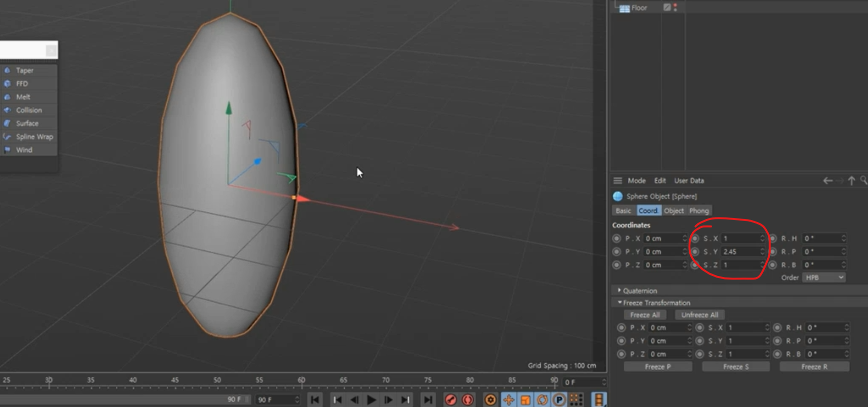868x407 pixels.
Task: Toggle Point Level Animation dots icon
Action: 576,399
